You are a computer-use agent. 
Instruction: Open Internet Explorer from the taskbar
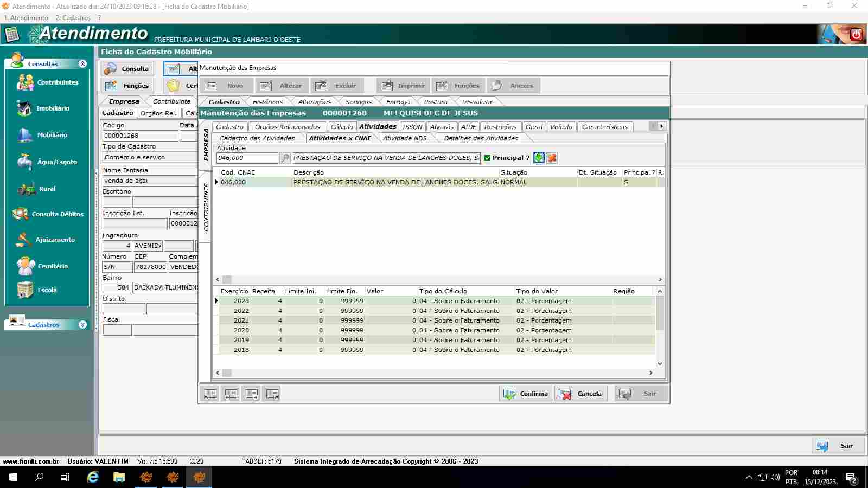93,477
